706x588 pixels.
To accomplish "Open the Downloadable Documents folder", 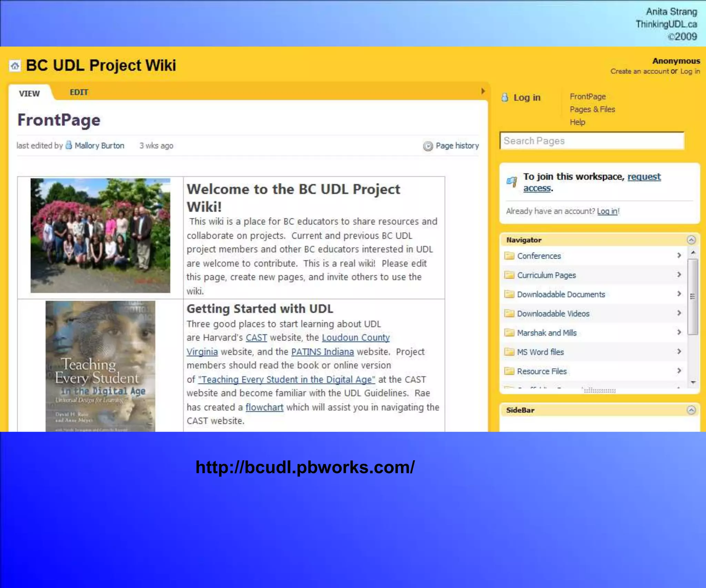I will coord(561,295).
